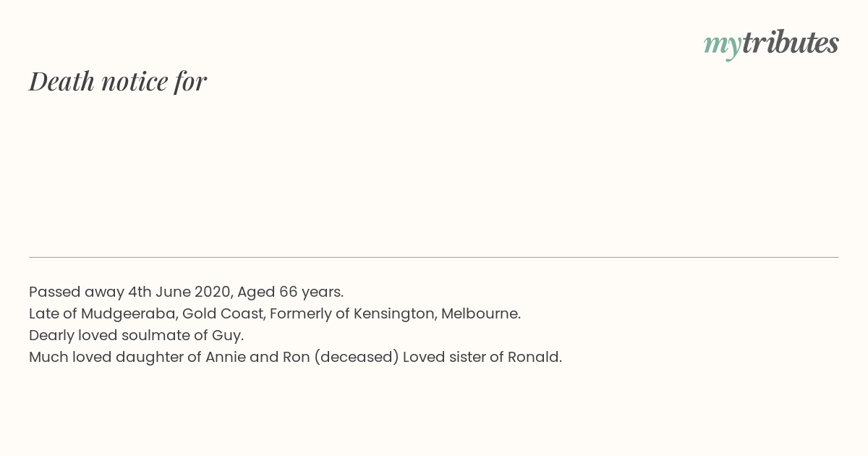Screen dimensions: 868x456
Task: Click the word "Melbourne"
Action: pos(480,313)
